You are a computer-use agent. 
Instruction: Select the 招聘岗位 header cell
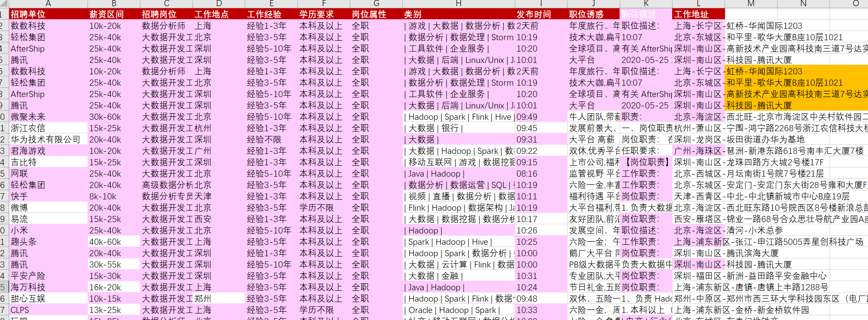click(166, 14)
